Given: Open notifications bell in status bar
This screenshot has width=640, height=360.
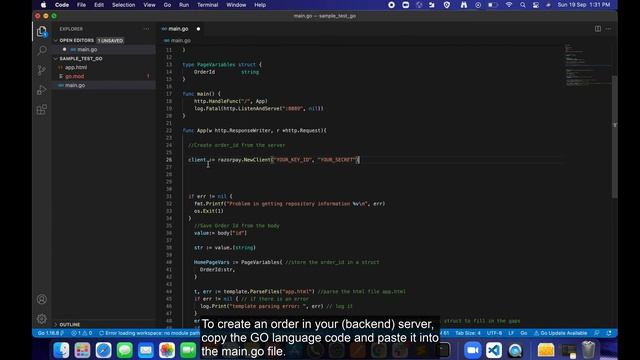Looking at the screenshot, I should pos(609,333).
